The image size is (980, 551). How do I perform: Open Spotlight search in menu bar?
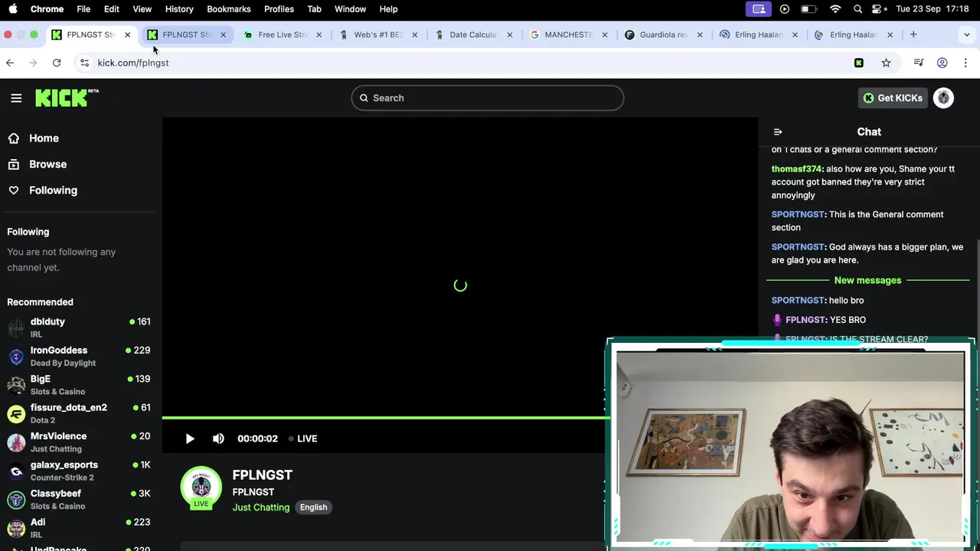point(858,9)
